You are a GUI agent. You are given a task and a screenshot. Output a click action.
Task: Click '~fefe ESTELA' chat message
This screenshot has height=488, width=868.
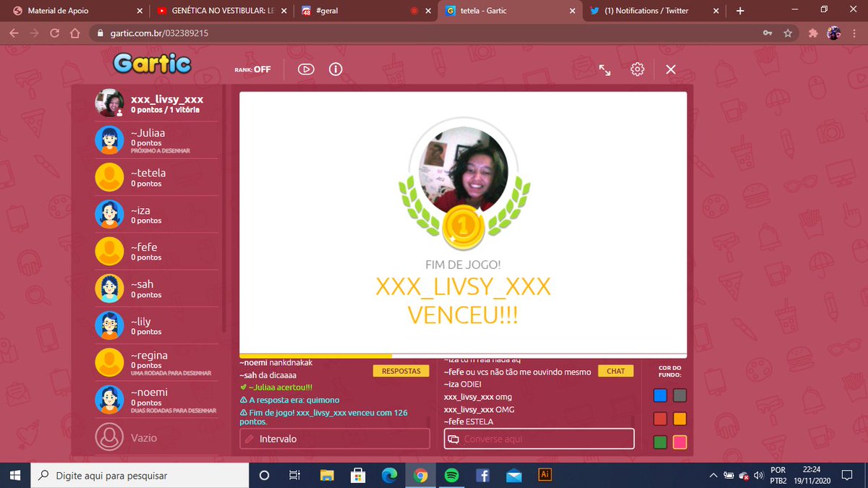point(468,421)
